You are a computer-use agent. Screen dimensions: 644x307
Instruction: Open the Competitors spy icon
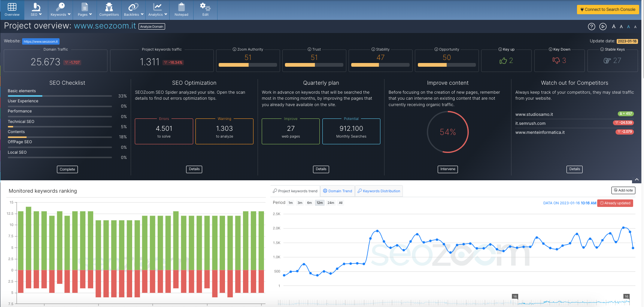point(109,7)
